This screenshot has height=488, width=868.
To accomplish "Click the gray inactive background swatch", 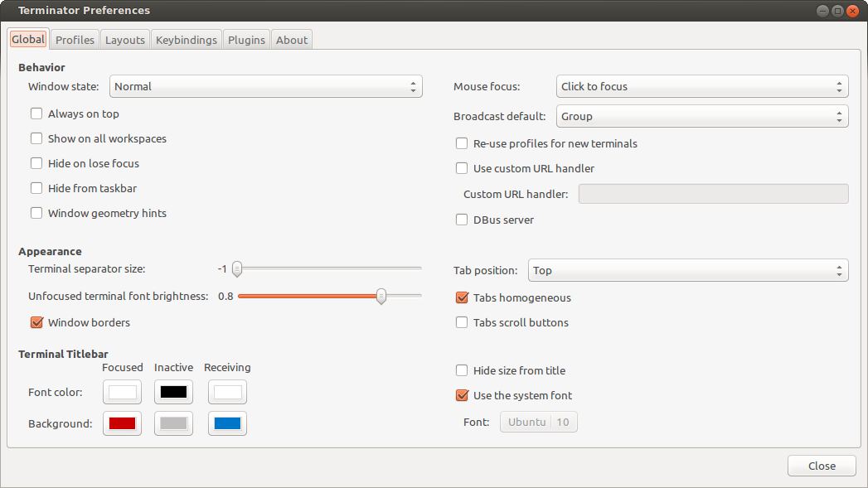I will point(174,423).
